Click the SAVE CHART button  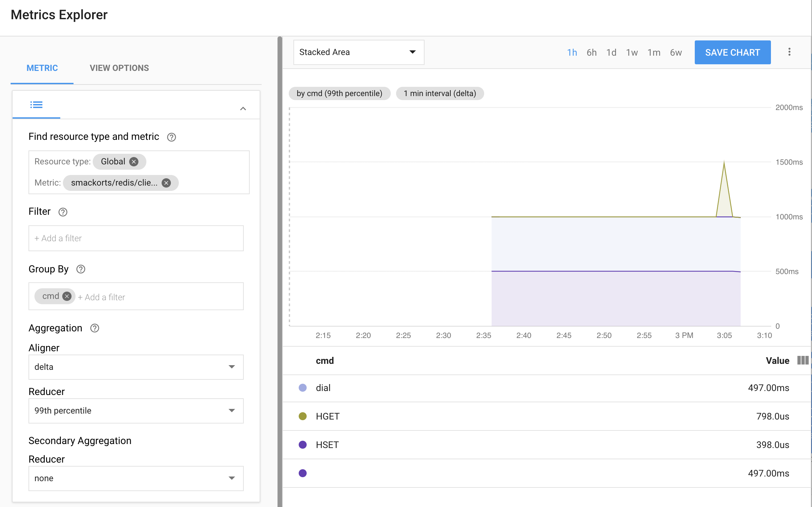733,52
